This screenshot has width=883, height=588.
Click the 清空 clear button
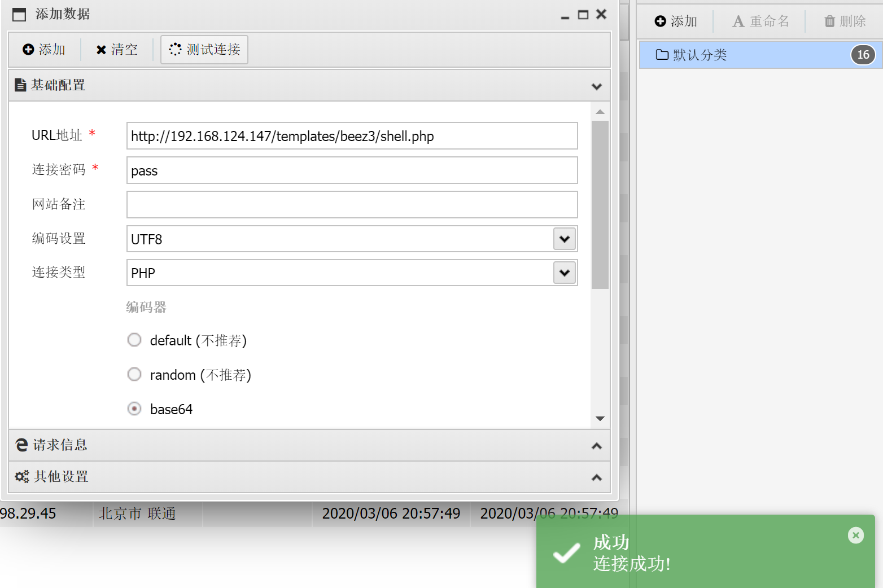pos(117,50)
